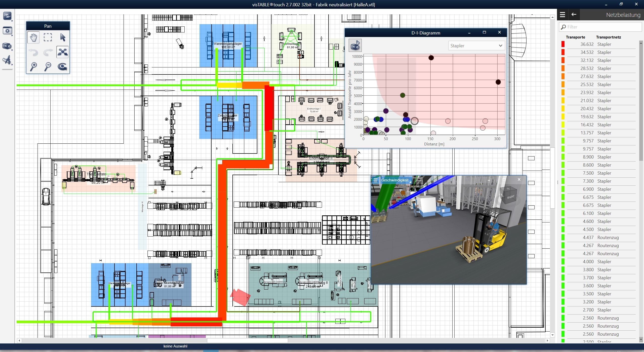Select the Pan hand tool
Viewport: 644px width, 352px height.
[x=33, y=37]
